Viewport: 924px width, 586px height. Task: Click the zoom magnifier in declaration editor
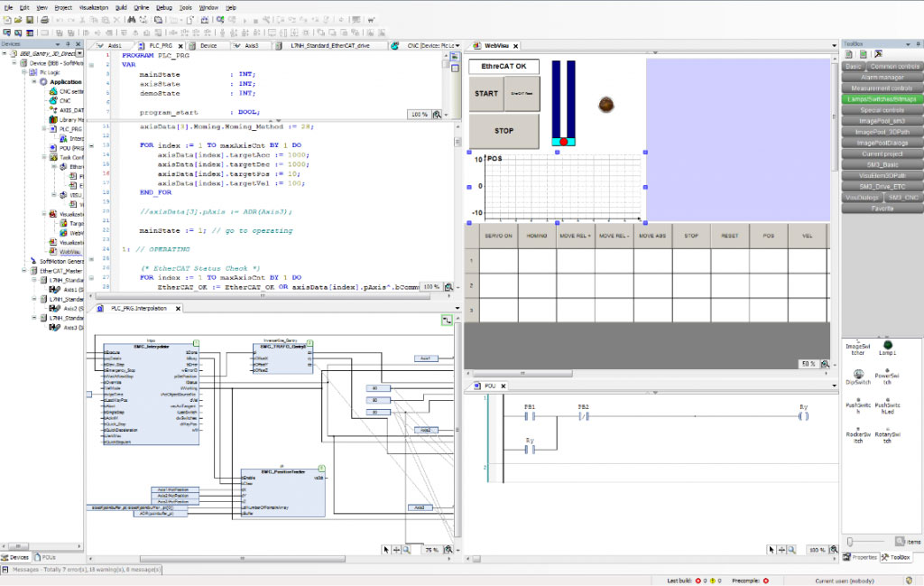(x=437, y=115)
